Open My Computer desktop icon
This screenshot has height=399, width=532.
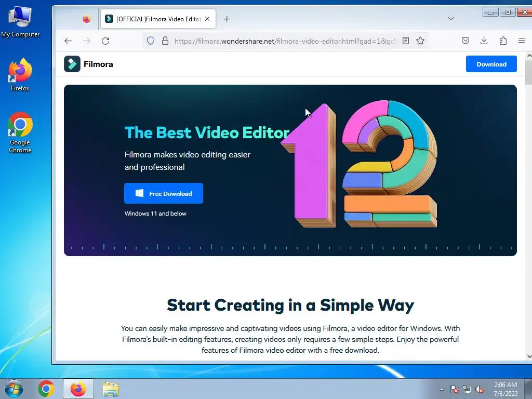(20, 21)
